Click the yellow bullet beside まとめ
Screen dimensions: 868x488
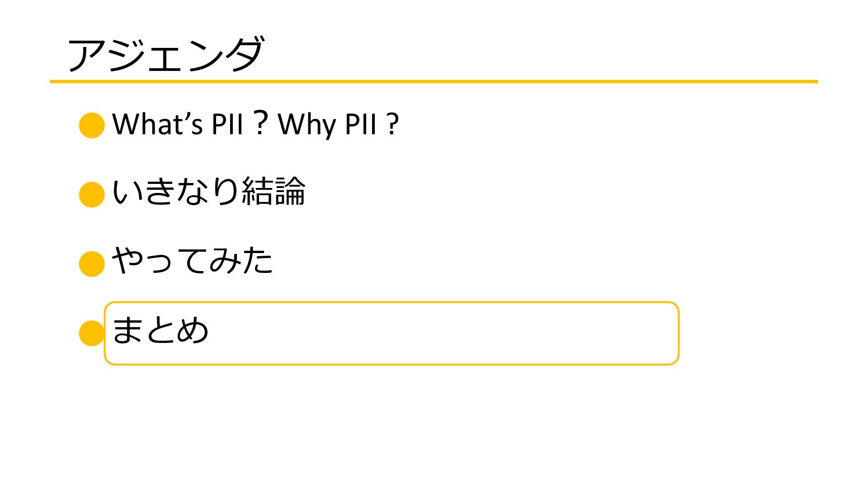91,333
